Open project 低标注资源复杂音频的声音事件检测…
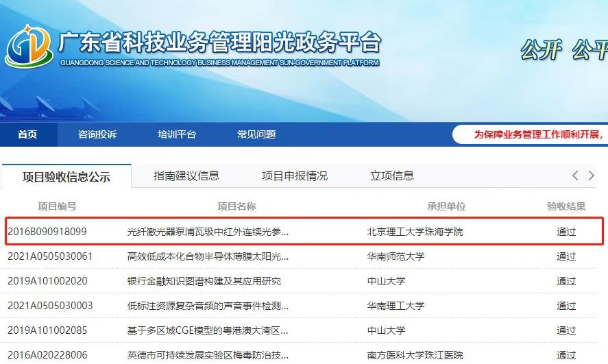608x364 pixels. point(208,306)
